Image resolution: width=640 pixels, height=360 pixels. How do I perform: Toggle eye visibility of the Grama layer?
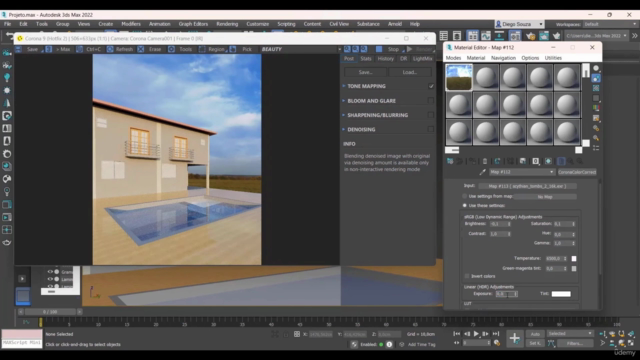[x=50, y=271]
